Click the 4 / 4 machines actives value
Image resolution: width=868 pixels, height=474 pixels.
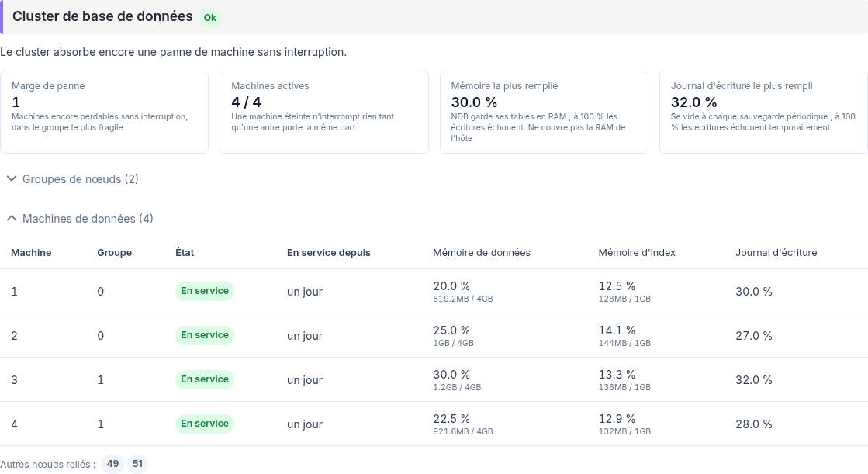pos(246,102)
